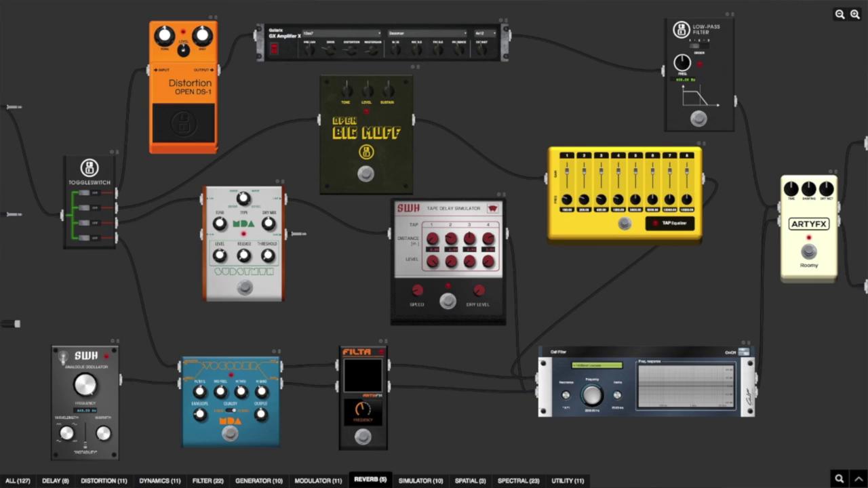This screenshot has width=868, height=488.
Task: Toggle the MDA Vocoder footswitch
Action: point(231,434)
